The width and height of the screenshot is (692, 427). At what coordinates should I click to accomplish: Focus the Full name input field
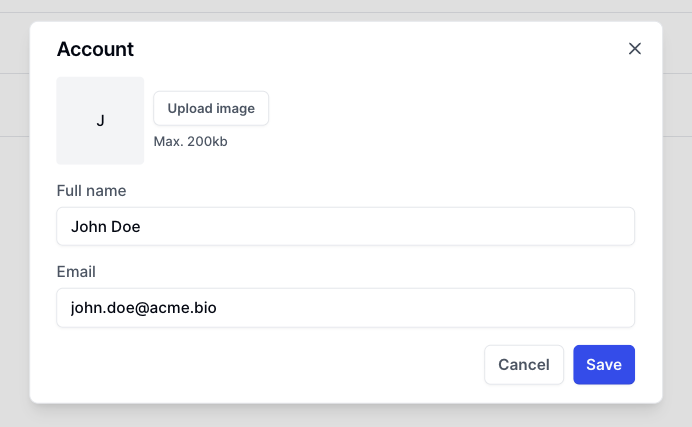pyautogui.click(x=345, y=226)
